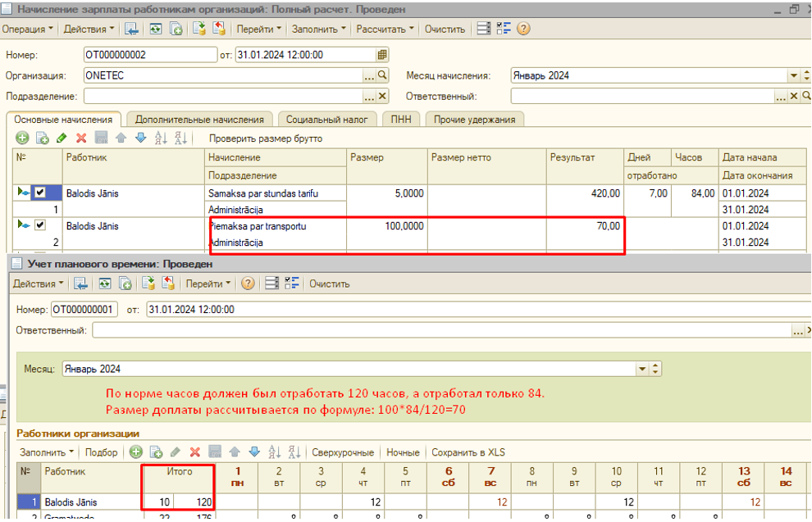812x522 pixels.
Task: Click the Номер field containing ОТ000000002
Action: 148,55
